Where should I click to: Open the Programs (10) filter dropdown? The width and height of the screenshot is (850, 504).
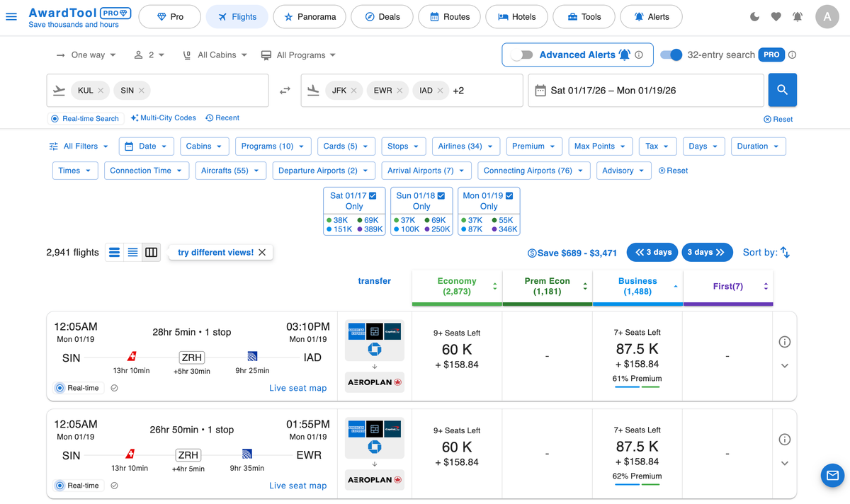click(x=273, y=146)
